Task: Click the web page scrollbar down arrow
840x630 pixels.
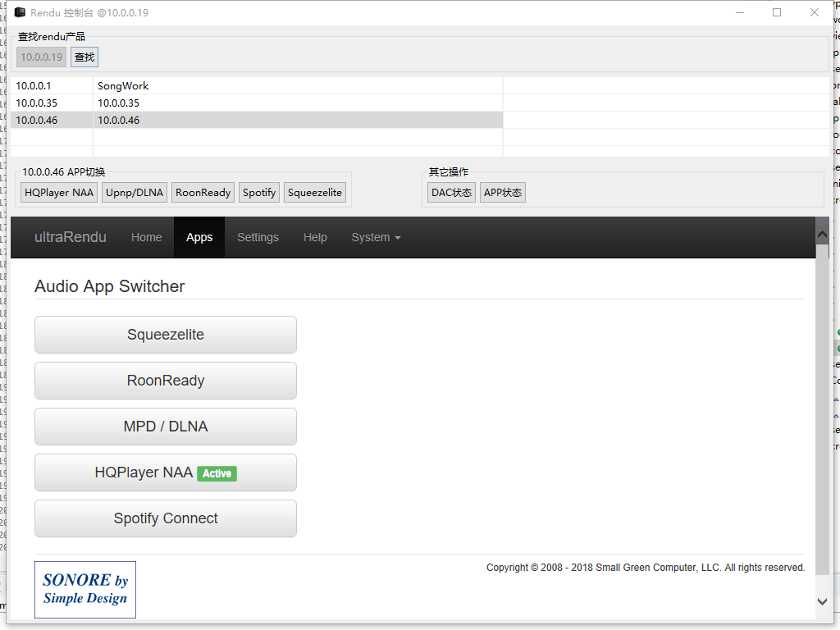Action: (x=822, y=601)
